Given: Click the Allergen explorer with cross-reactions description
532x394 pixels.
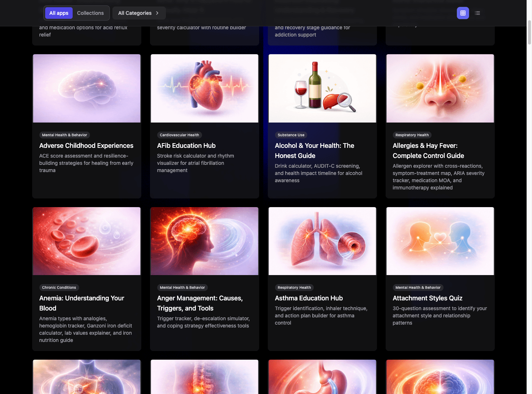Looking at the screenshot, I should 438,177.
